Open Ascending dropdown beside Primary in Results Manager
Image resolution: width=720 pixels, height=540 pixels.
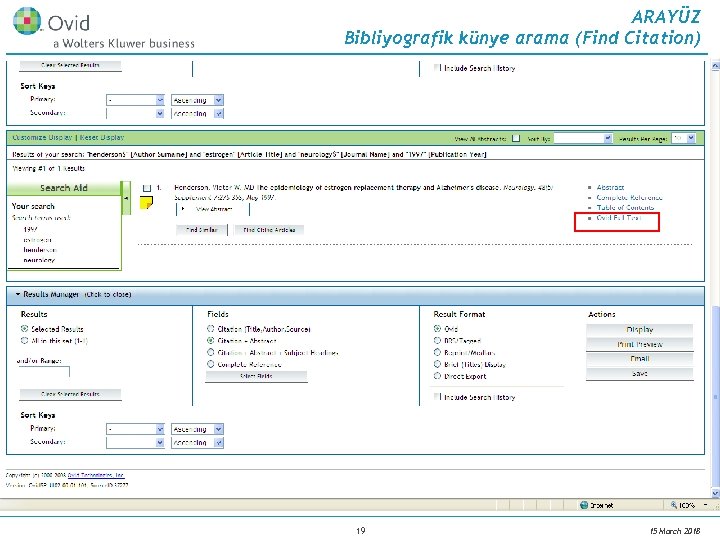tap(197, 429)
